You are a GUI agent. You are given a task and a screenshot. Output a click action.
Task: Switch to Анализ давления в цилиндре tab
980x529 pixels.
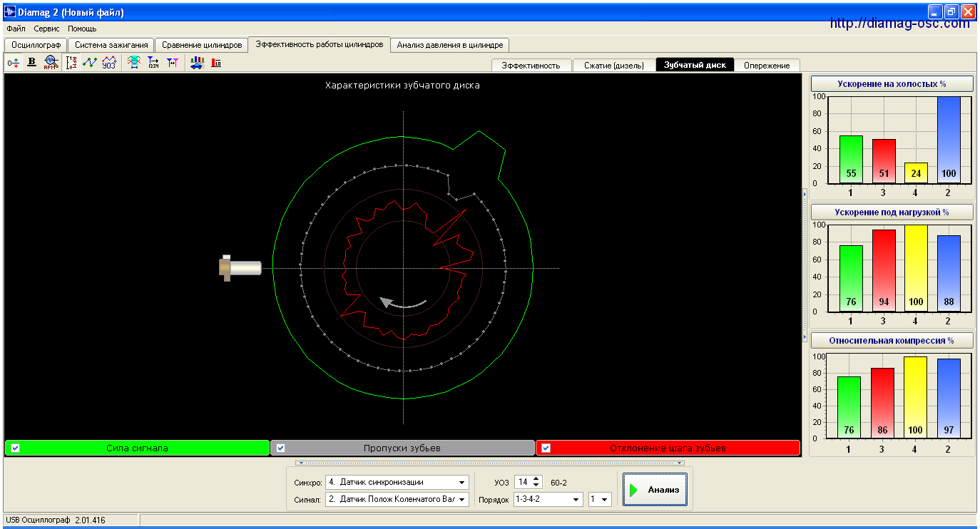tap(450, 45)
